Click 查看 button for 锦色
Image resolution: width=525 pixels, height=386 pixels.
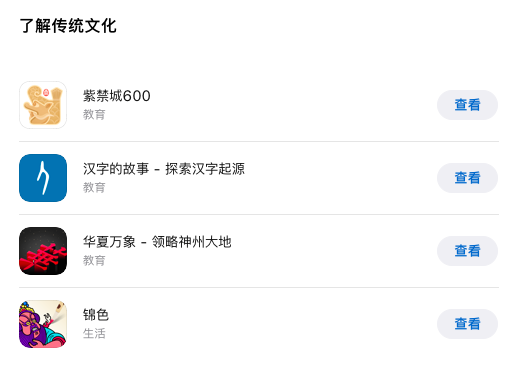click(467, 324)
